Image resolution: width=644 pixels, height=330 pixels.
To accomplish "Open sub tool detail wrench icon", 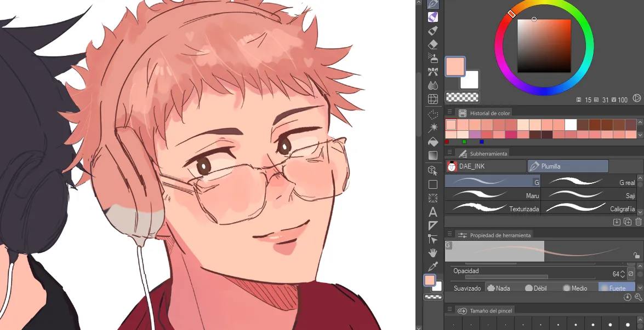I will [639, 298].
